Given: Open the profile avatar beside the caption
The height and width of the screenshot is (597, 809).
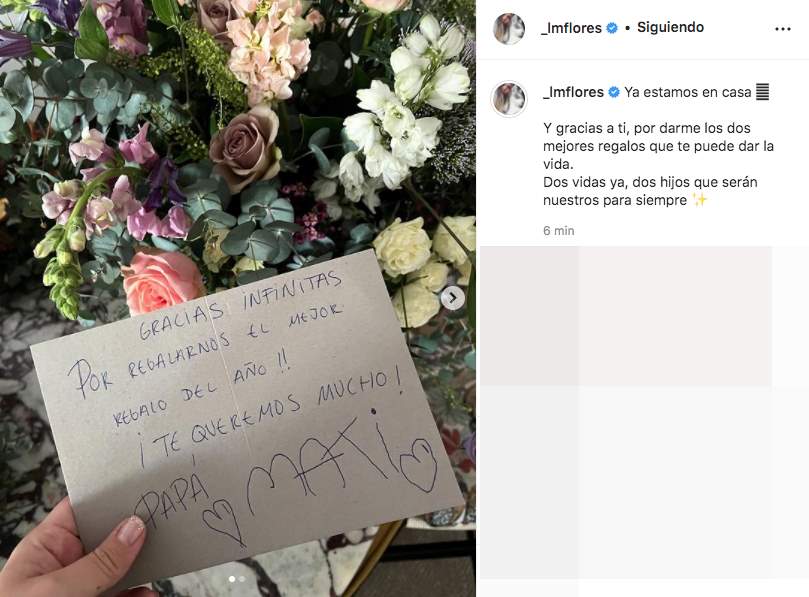Looking at the screenshot, I should click(509, 99).
